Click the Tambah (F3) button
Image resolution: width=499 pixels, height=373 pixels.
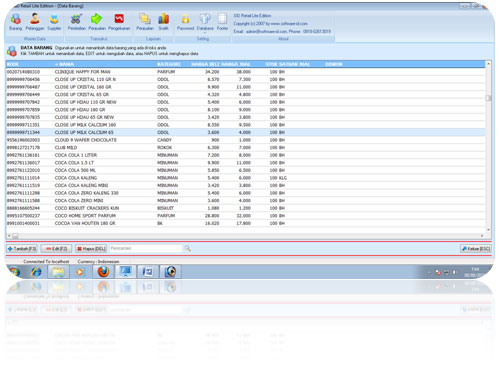[22, 249]
